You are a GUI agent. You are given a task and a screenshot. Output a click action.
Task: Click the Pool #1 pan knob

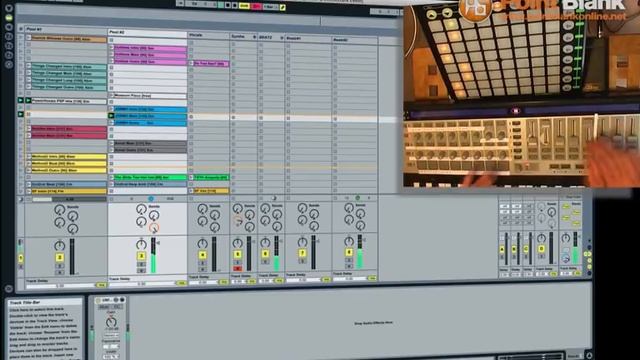pos(60,245)
